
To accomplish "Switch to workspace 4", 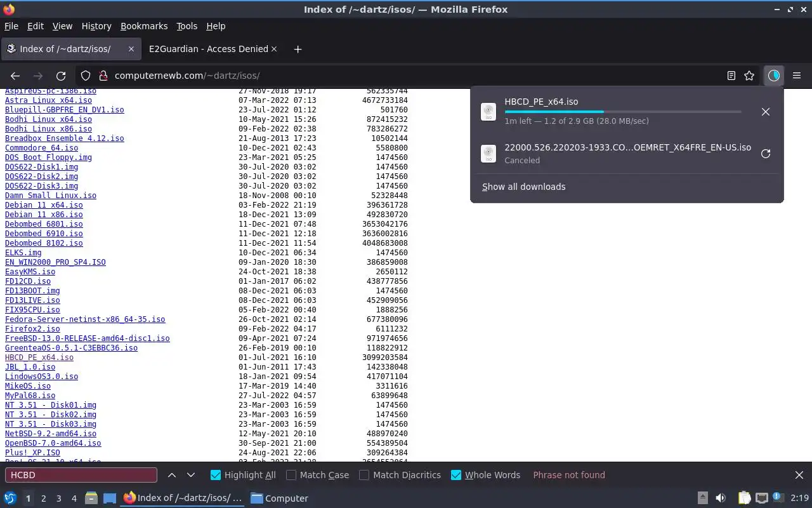I will [74, 498].
